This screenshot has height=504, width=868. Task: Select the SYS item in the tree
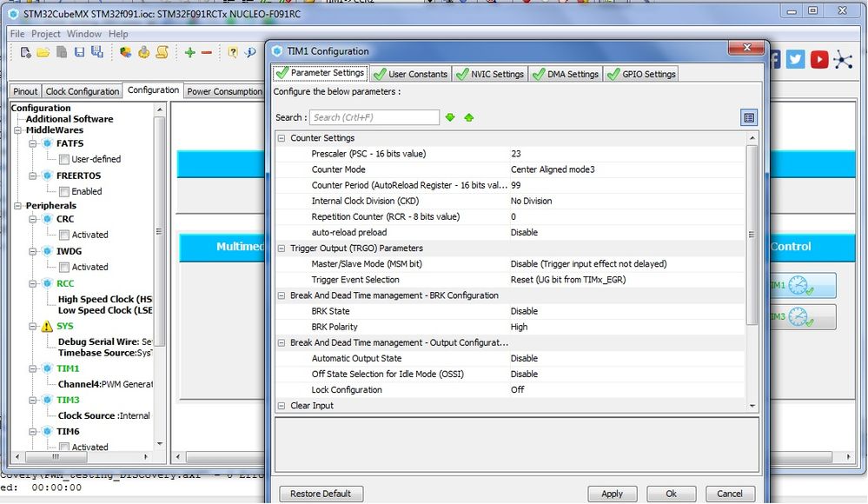click(x=65, y=326)
